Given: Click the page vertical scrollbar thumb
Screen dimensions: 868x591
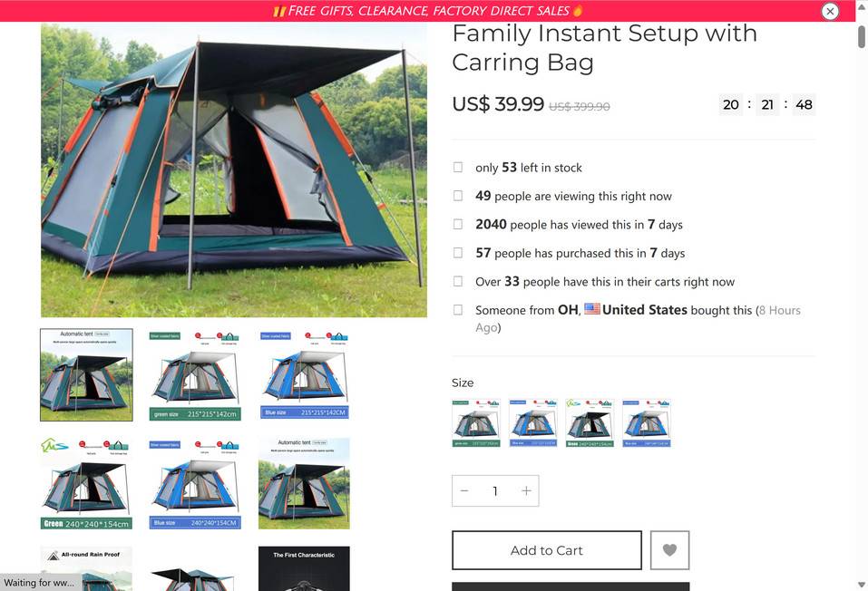Looking at the screenshot, I should (862, 36).
